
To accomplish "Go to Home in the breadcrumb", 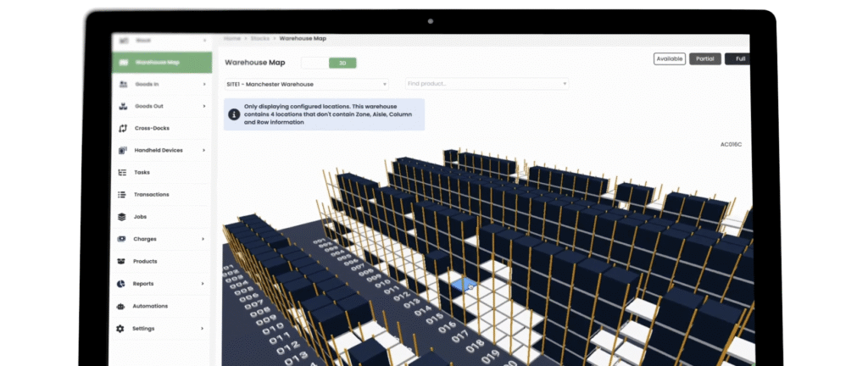I will click(232, 39).
